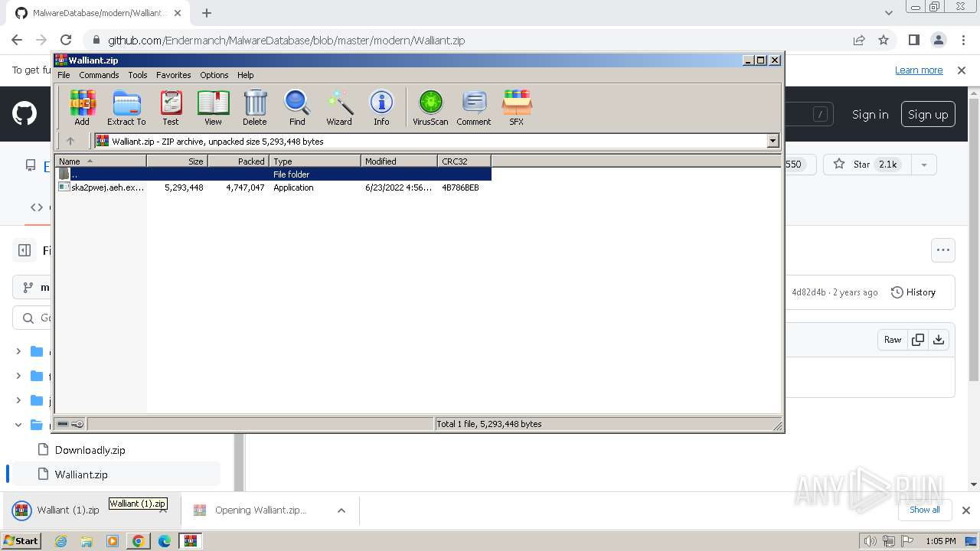
Task: Click the browser back arrow
Action: point(17,40)
